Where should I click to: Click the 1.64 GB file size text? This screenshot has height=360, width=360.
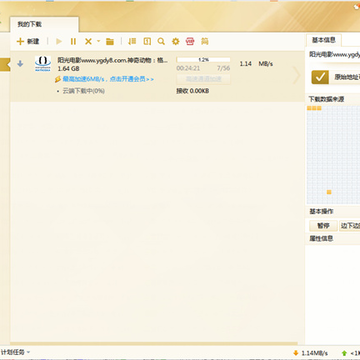pos(68,69)
